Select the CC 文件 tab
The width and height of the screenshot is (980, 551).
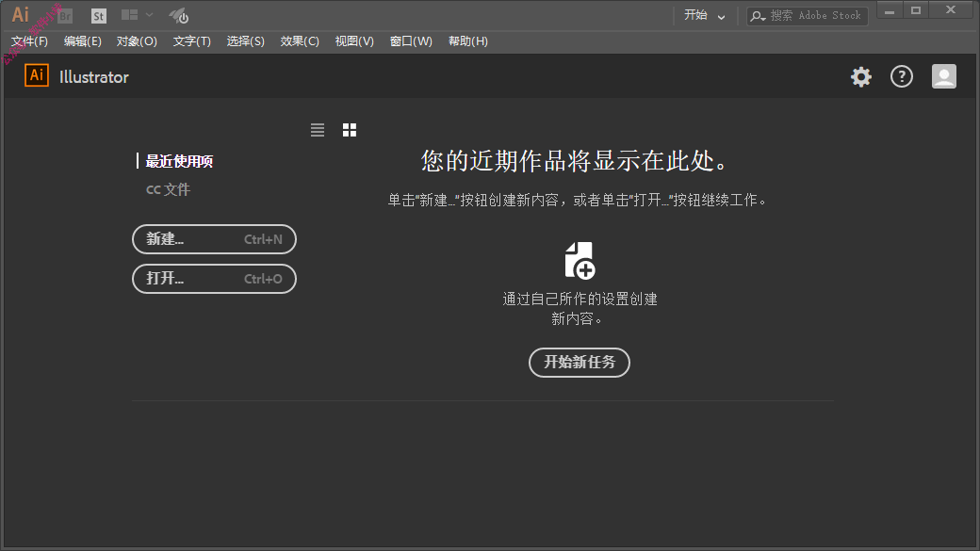(168, 189)
